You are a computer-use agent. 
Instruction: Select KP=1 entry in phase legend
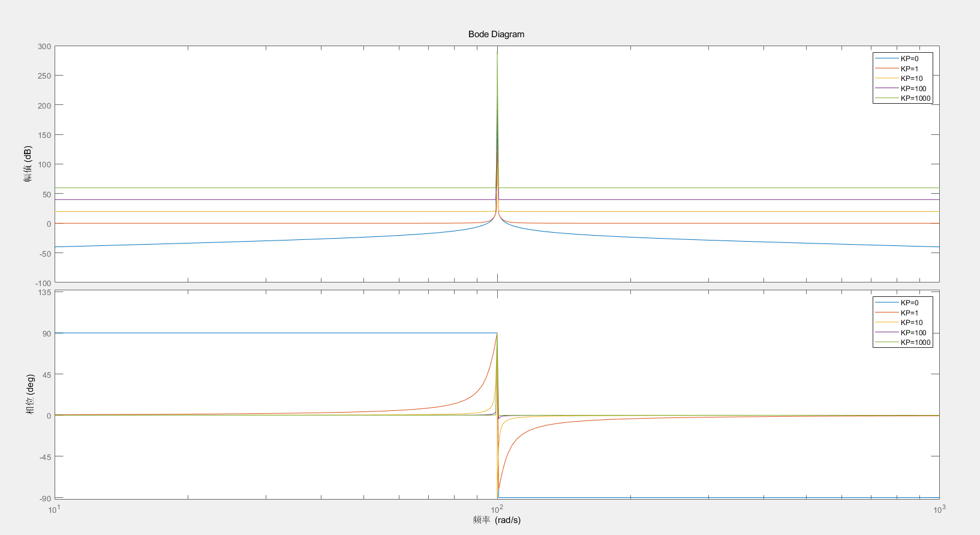[909, 313]
